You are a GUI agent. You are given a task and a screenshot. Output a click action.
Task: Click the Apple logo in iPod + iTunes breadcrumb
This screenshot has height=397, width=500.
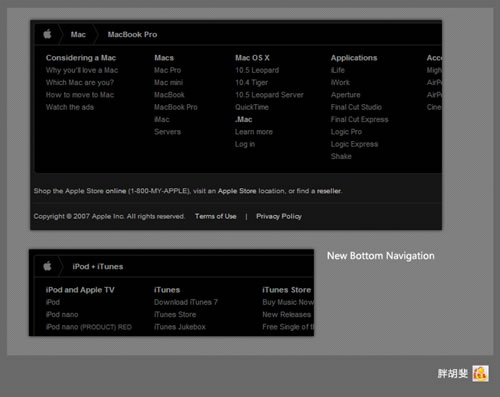(48, 266)
